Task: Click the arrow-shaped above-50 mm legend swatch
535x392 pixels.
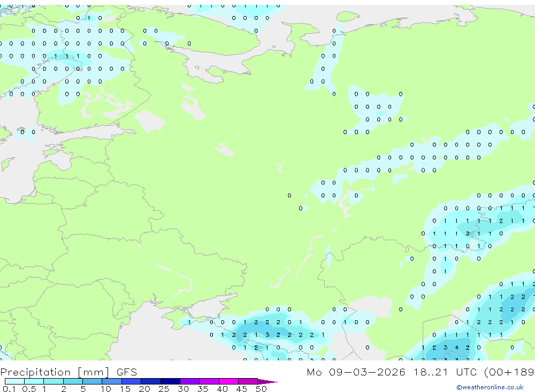Action: point(267,381)
